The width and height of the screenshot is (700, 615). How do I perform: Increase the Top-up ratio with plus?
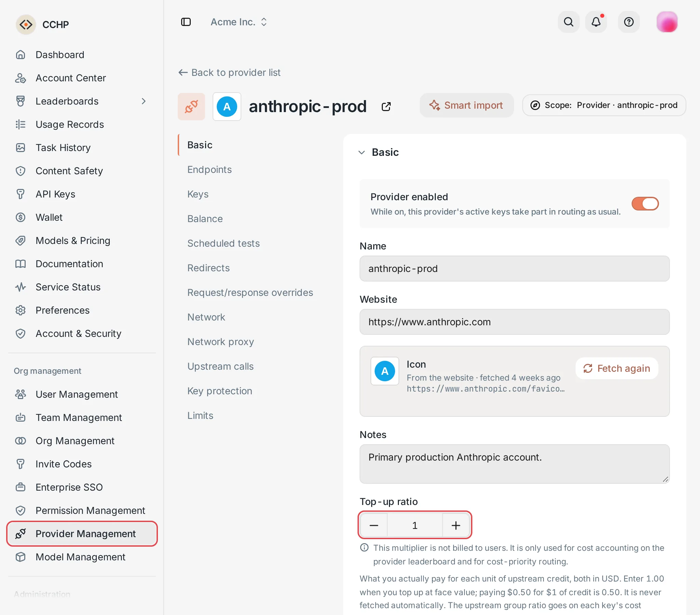456,525
